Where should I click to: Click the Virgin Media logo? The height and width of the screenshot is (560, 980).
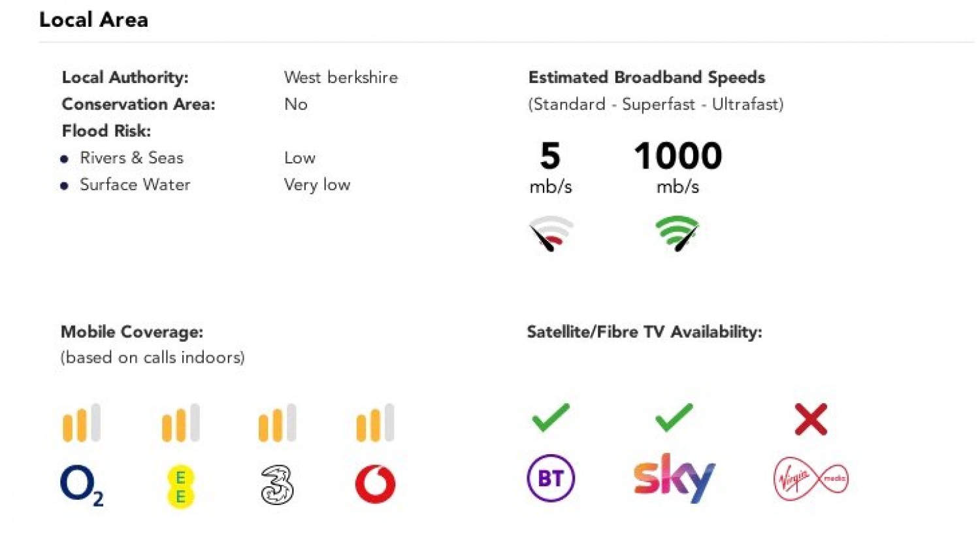tap(811, 479)
